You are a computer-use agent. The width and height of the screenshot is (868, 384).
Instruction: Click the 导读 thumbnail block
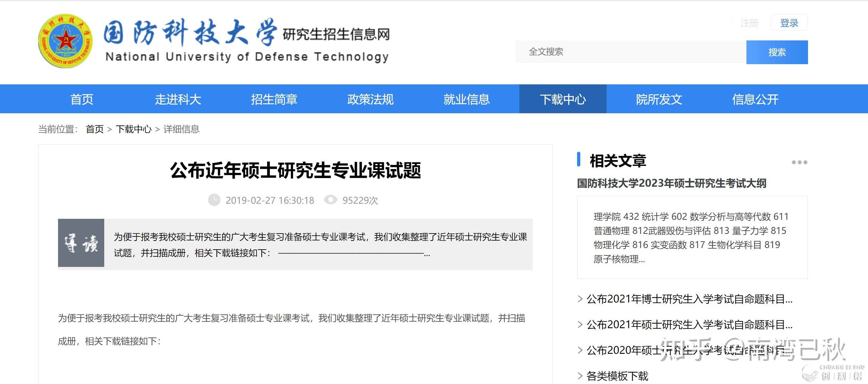(81, 243)
